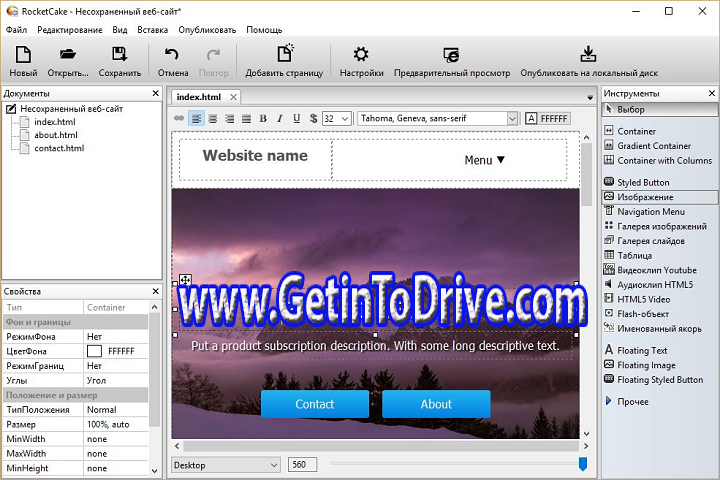Image resolution: width=720 pixels, height=480 pixels.
Task: Toggle bold formatting
Action: [263, 119]
